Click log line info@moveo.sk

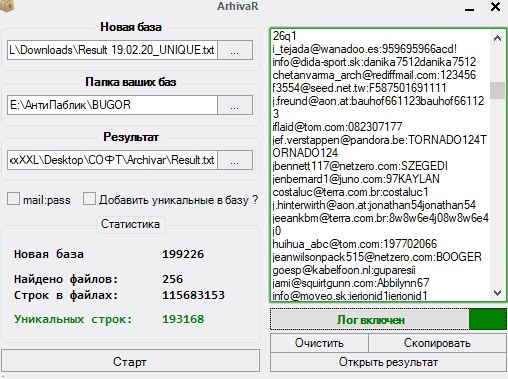tap(350, 295)
